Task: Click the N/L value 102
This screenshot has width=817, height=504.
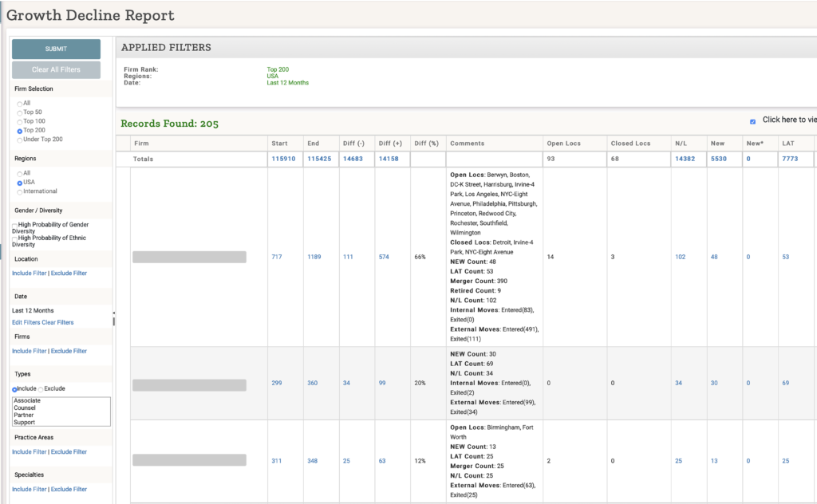Action: pos(681,257)
